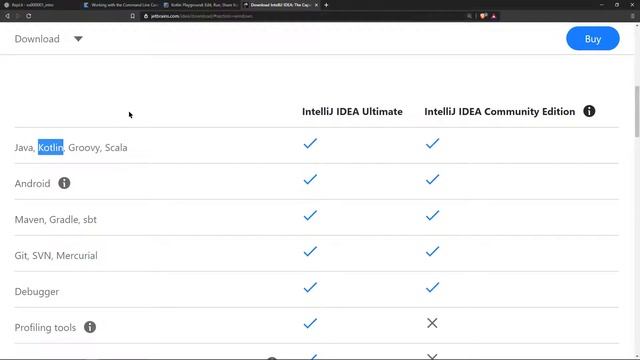640x360 pixels.
Task: Click the scrollbar down arrow
Action: tap(637, 357)
